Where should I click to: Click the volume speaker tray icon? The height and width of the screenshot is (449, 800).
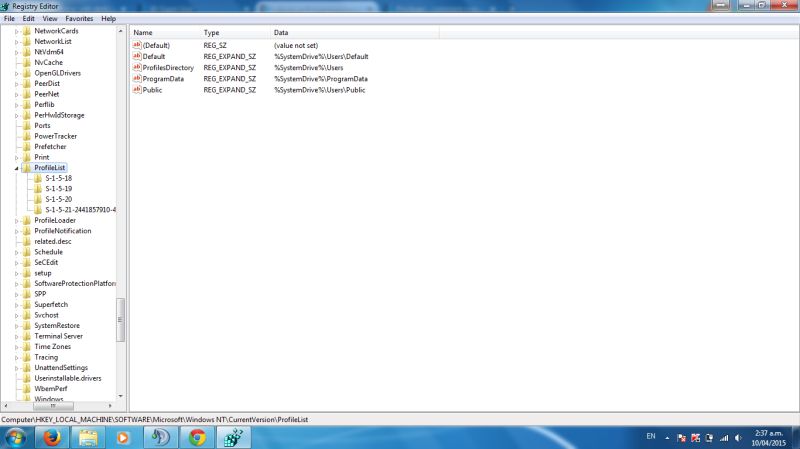click(x=738, y=438)
